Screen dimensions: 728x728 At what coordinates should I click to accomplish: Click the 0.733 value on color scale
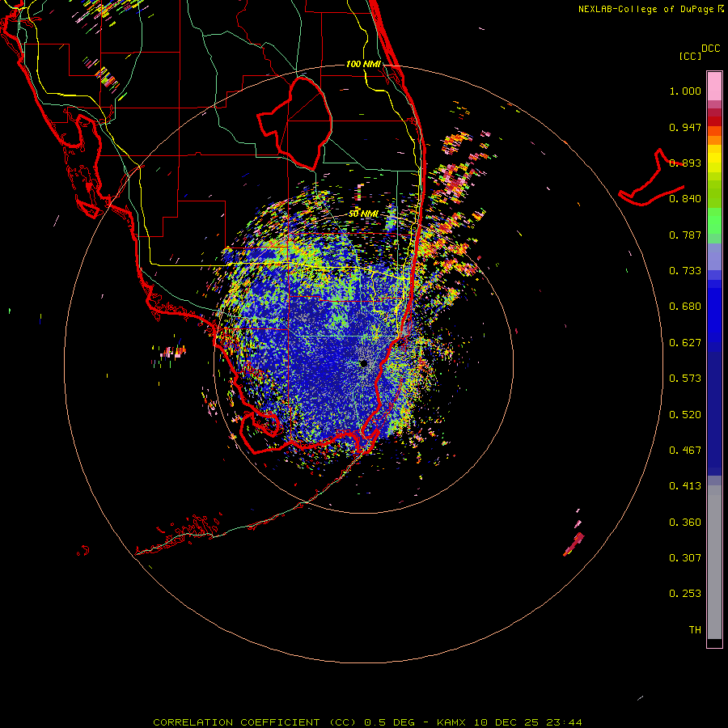(x=685, y=271)
